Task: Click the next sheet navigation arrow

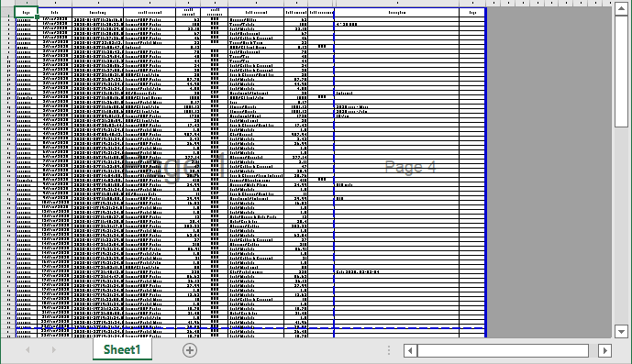Action: coord(53,350)
